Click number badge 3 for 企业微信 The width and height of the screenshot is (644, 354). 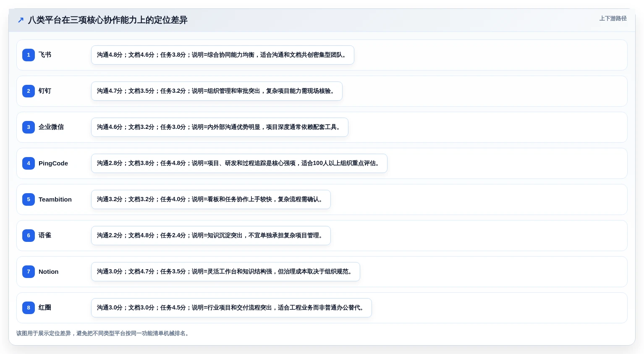pos(29,127)
